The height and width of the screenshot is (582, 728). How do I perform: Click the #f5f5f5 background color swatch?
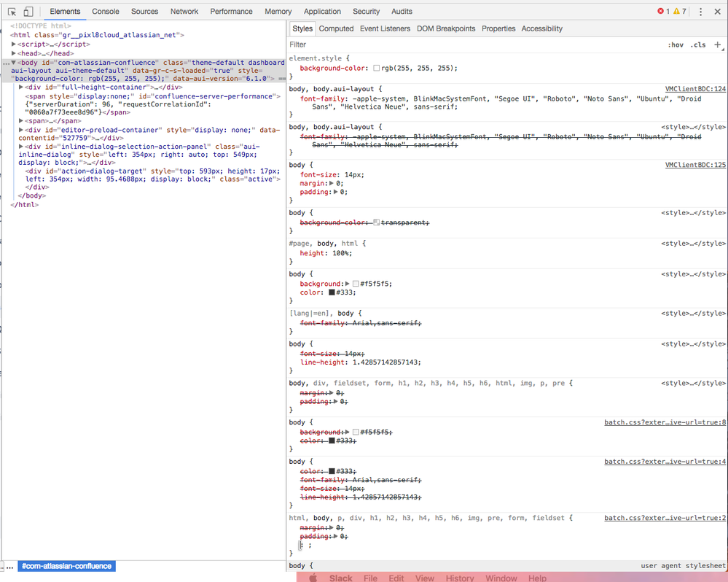pyautogui.click(x=356, y=284)
